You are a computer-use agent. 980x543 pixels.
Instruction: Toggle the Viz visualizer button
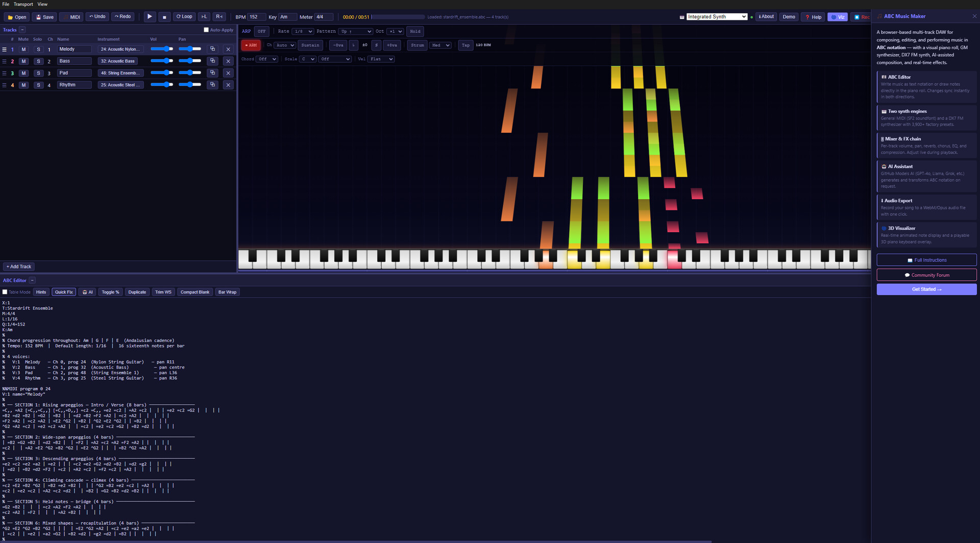coord(838,17)
